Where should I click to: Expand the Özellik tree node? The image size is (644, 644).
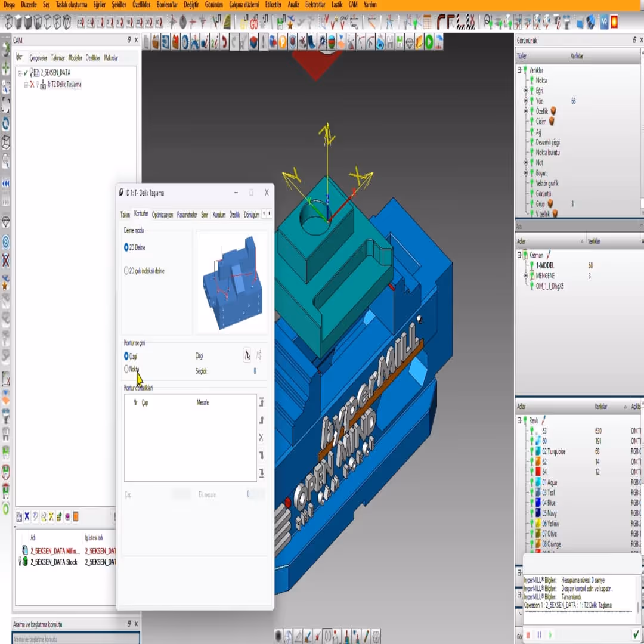pos(526,111)
